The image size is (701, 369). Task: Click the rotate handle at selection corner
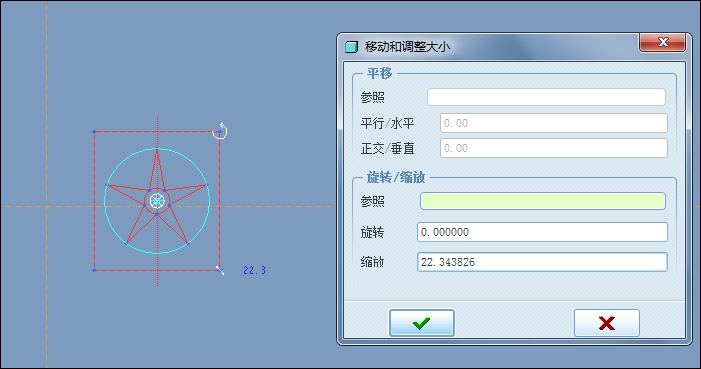(220, 131)
